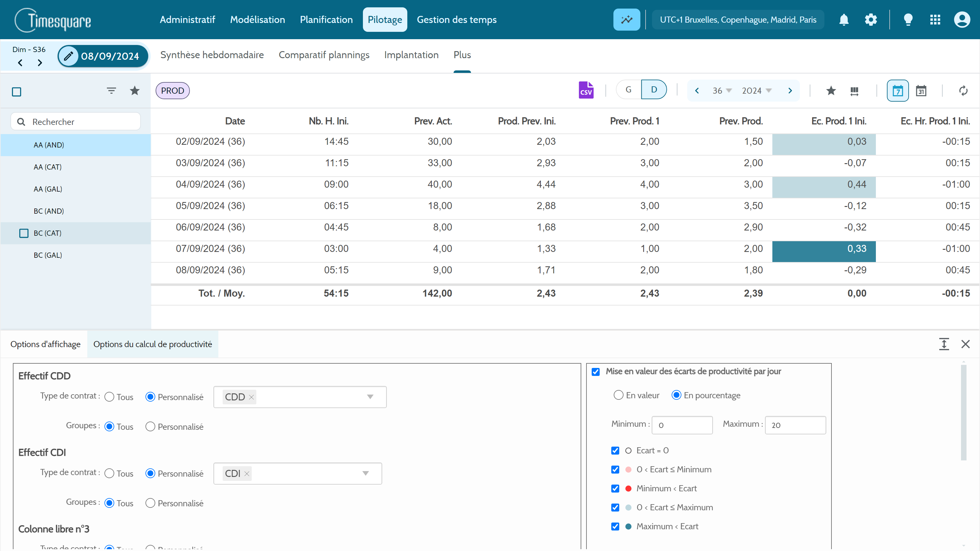Click the lightbulb tips icon

point(908,20)
